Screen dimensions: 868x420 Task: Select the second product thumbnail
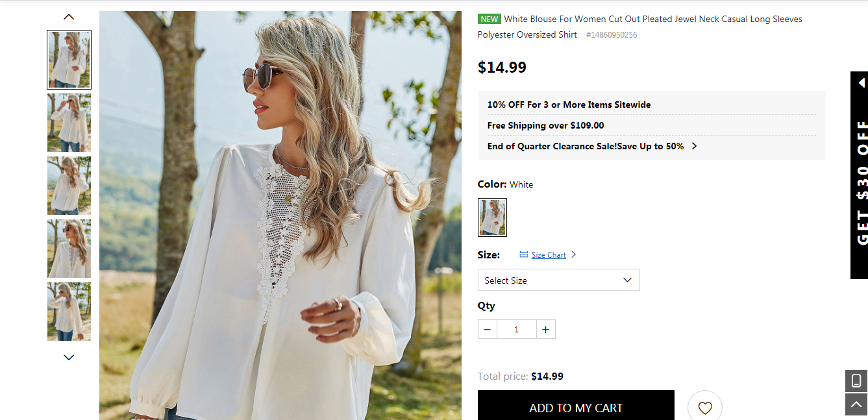pos(69,123)
